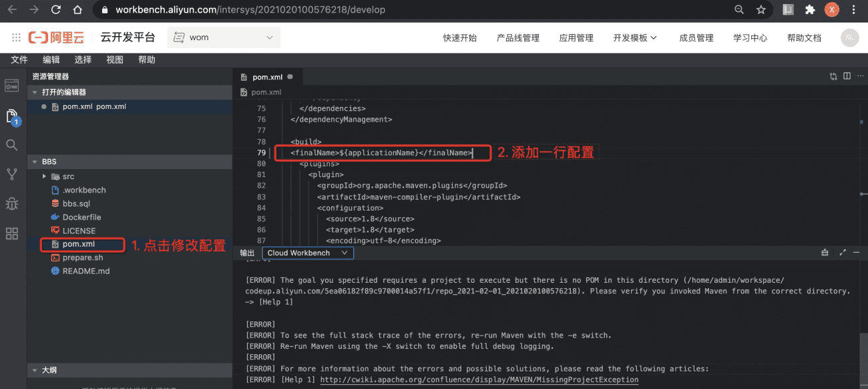Open the Source Control branch icon
This screenshot has height=389, width=868.
point(11,174)
